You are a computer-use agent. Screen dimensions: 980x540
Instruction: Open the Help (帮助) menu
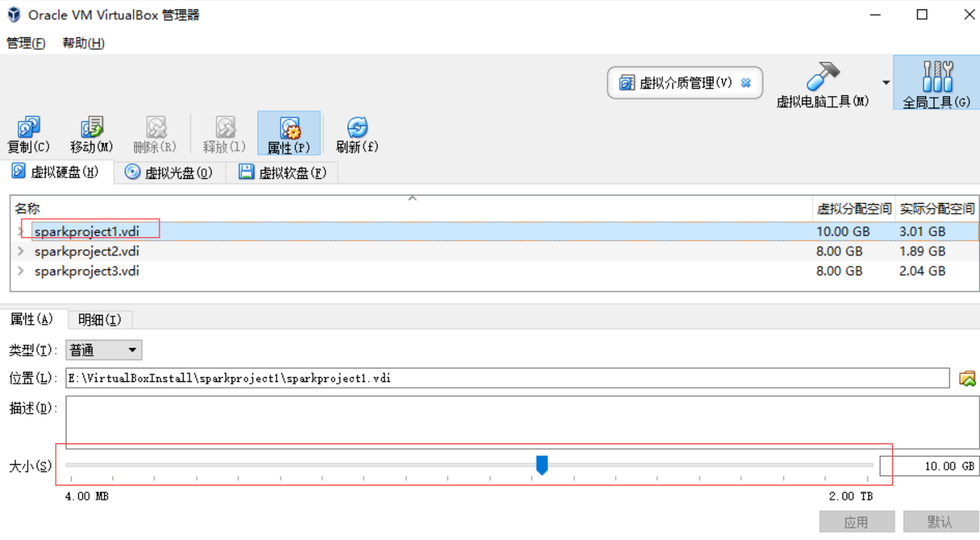[84, 43]
